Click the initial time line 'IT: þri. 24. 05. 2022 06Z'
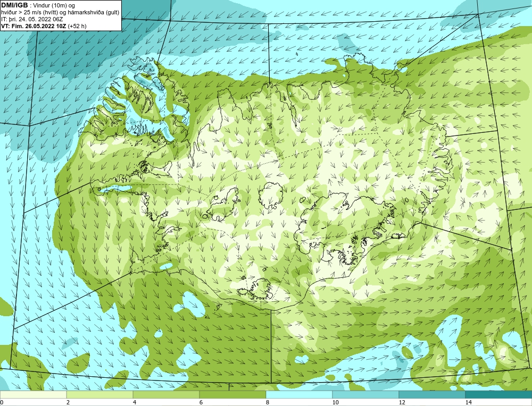The image size is (532, 406). pos(32,19)
